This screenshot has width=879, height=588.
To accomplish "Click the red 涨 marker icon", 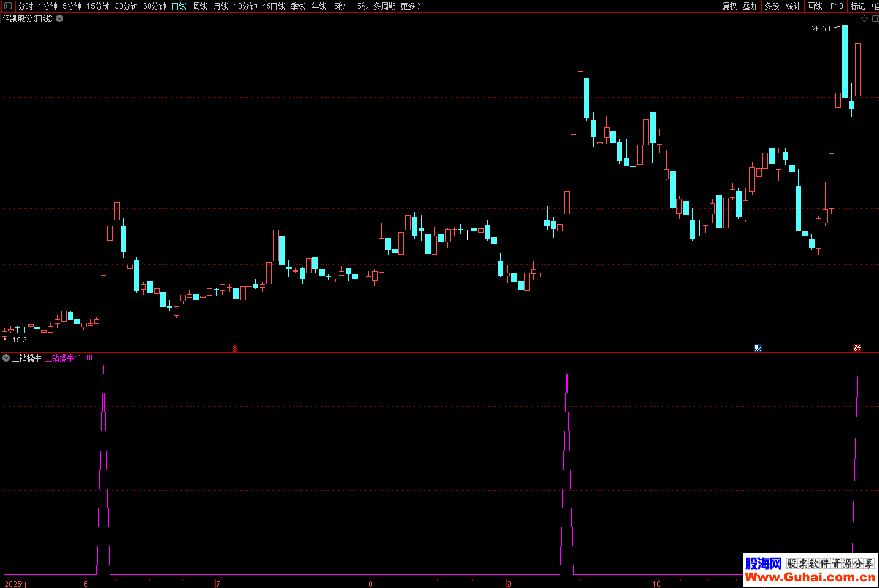I will (x=857, y=348).
